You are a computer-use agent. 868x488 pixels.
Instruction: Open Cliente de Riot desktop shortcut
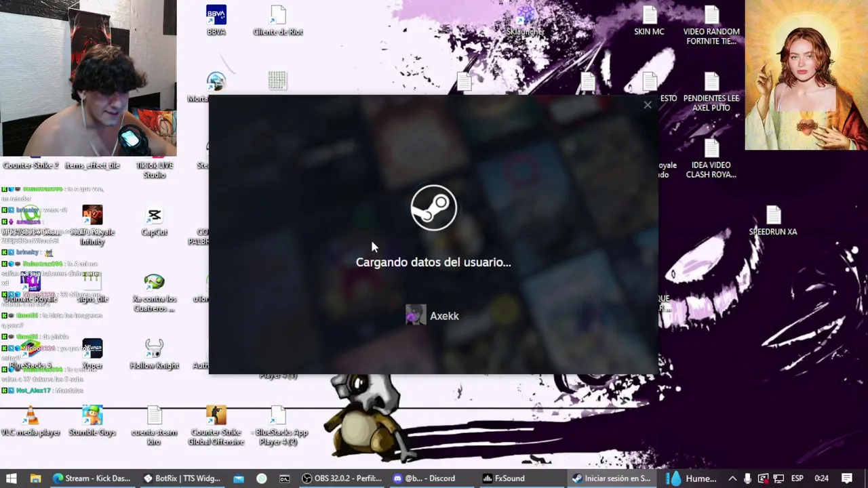[x=278, y=20]
